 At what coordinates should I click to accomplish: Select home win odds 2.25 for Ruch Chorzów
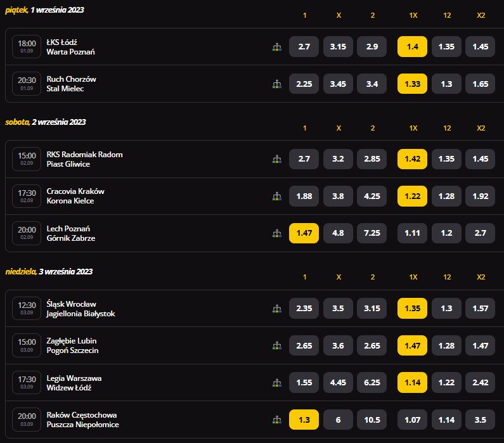click(304, 84)
